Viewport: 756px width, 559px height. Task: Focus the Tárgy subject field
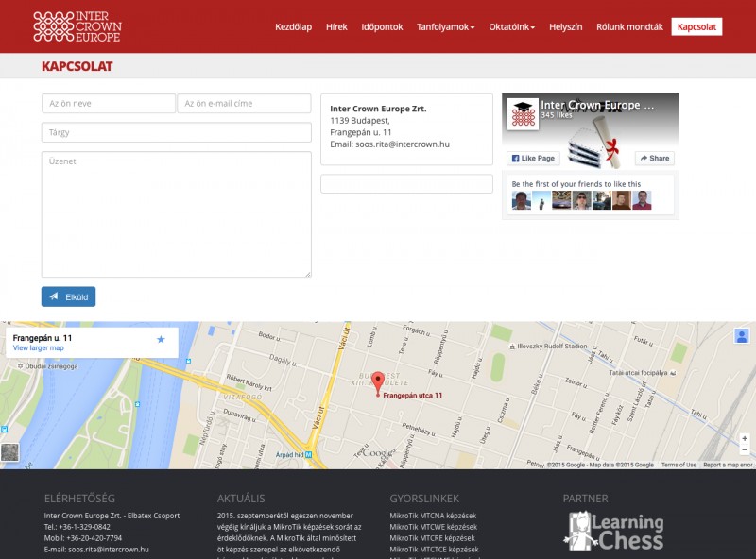pos(176,132)
